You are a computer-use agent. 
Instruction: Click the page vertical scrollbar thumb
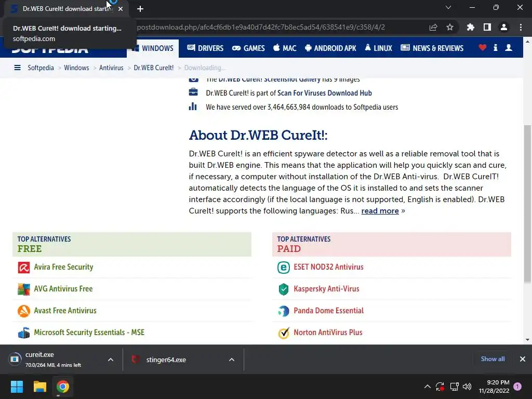pyautogui.click(x=527, y=204)
